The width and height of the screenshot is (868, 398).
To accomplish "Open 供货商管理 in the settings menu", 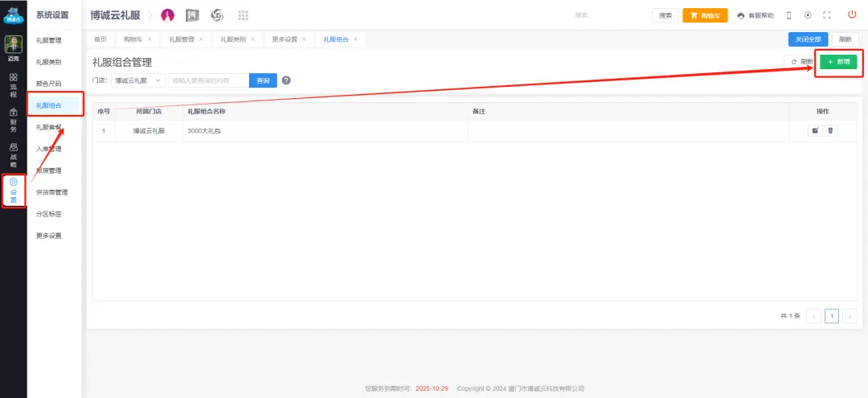I will [51, 192].
